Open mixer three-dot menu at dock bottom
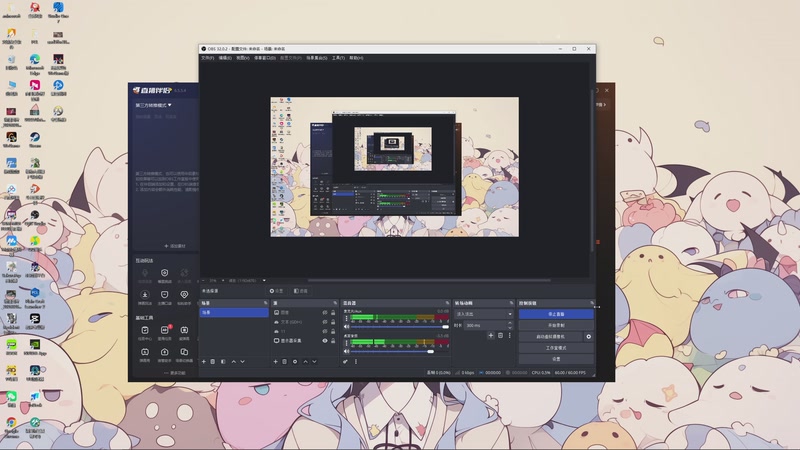The height and width of the screenshot is (450, 800). (x=356, y=362)
